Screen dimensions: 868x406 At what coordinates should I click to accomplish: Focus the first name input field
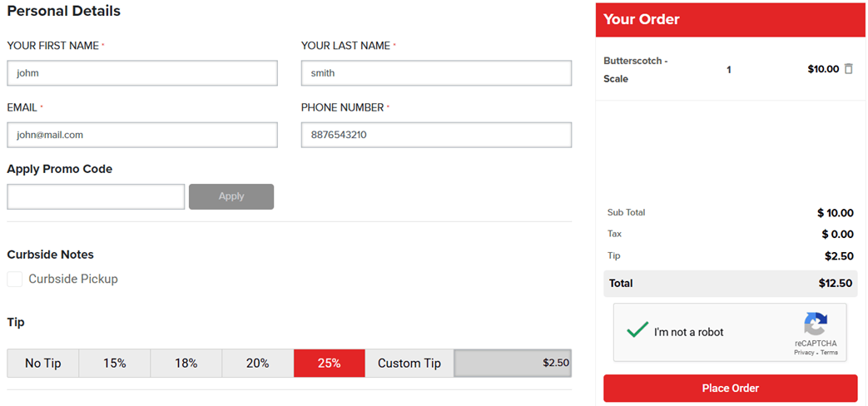coord(142,73)
